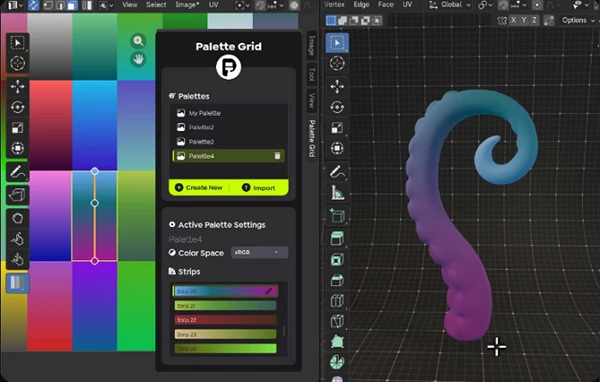
Task: Select the Spin tool
Action: (337, 362)
